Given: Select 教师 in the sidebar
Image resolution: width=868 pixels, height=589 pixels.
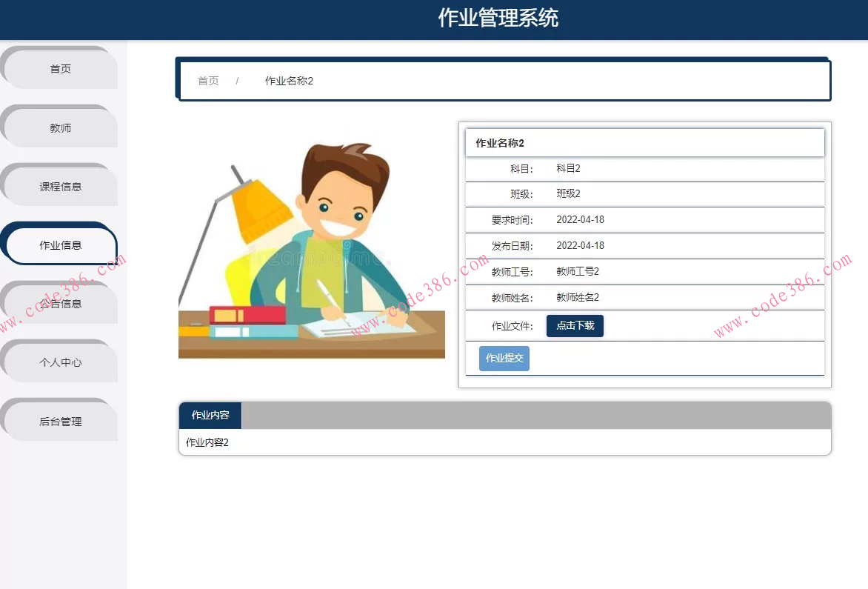Looking at the screenshot, I should pos(59,127).
